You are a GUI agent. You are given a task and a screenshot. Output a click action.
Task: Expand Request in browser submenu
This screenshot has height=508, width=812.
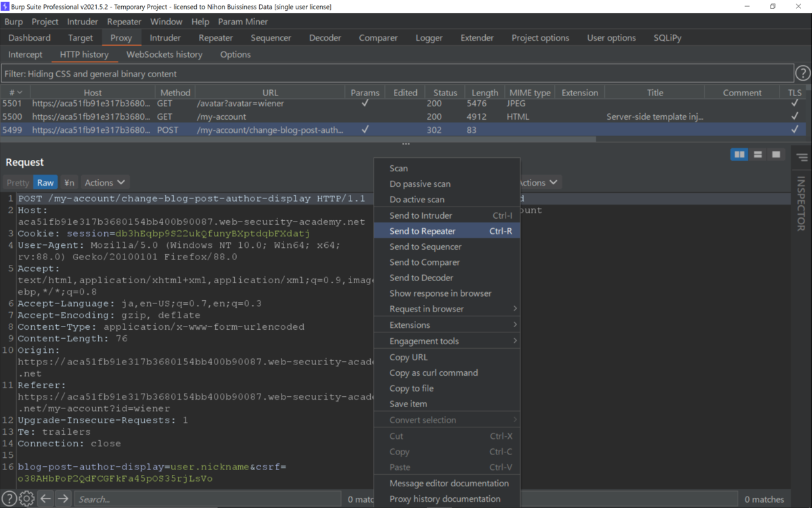click(447, 309)
